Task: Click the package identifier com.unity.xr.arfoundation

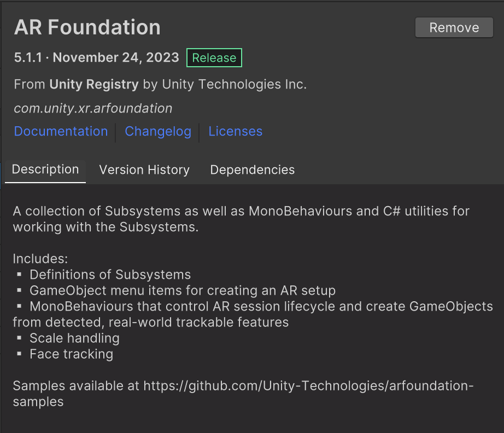Action: tap(93, 108)
